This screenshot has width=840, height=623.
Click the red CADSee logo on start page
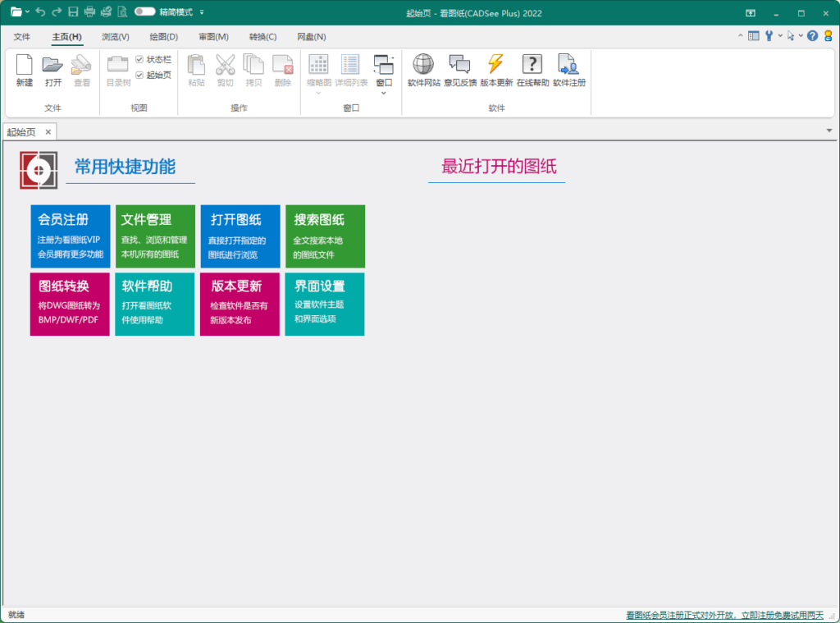39,171
